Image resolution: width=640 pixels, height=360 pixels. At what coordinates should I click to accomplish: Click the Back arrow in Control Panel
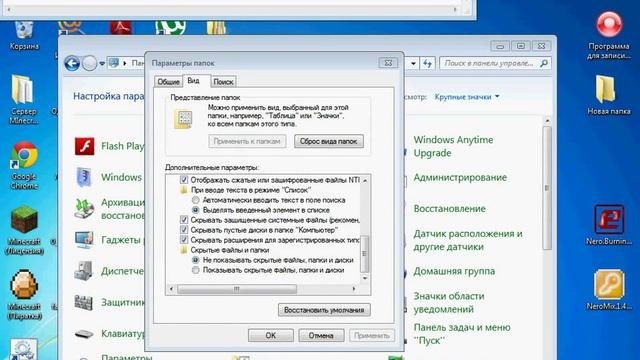point(72,63)
